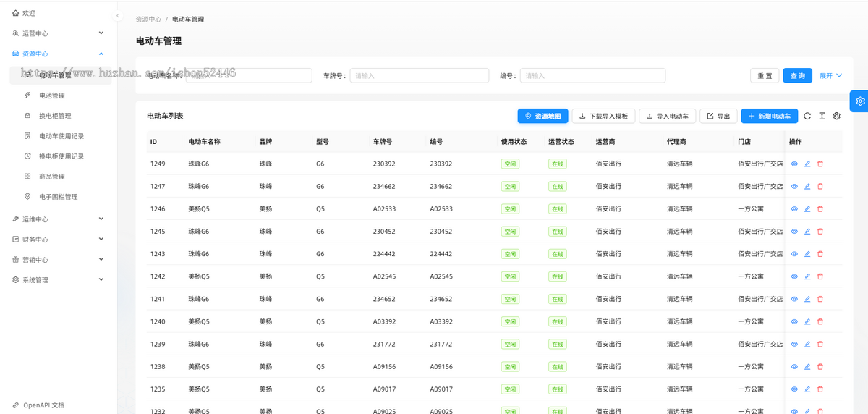Image resolution: width=868 pixels, height=414 pixels.
Task: View details for vehicle row 1249
Action: [794, 164]
